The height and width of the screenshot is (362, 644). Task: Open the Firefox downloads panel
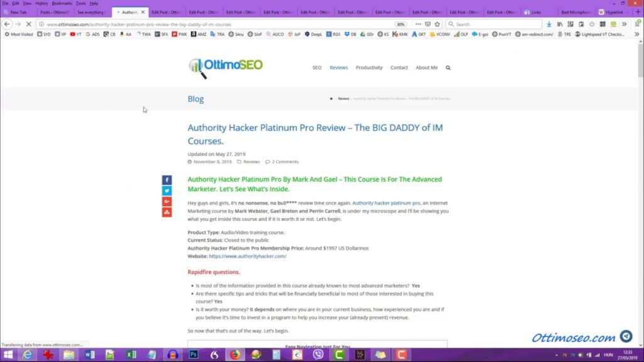[549, 25]
